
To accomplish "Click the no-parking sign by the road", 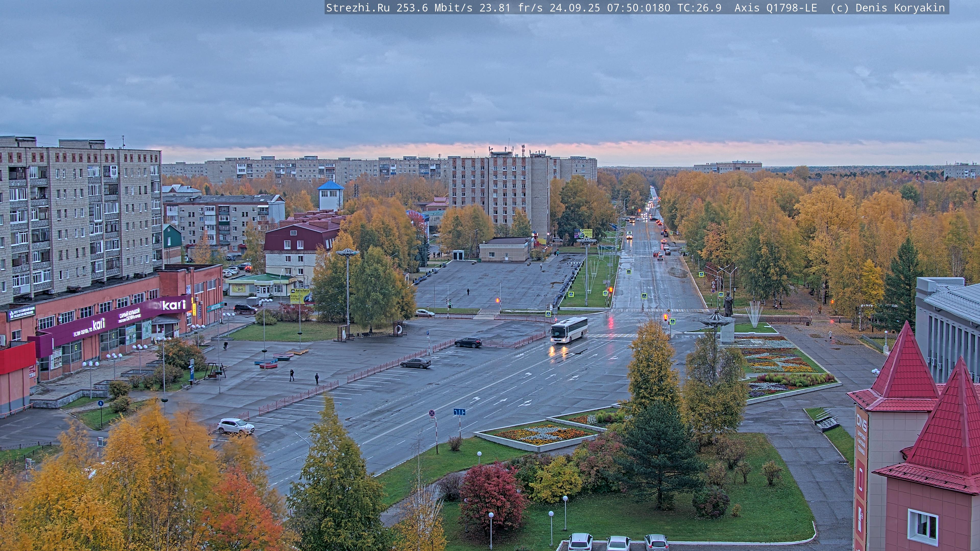I will coord(432,413).
